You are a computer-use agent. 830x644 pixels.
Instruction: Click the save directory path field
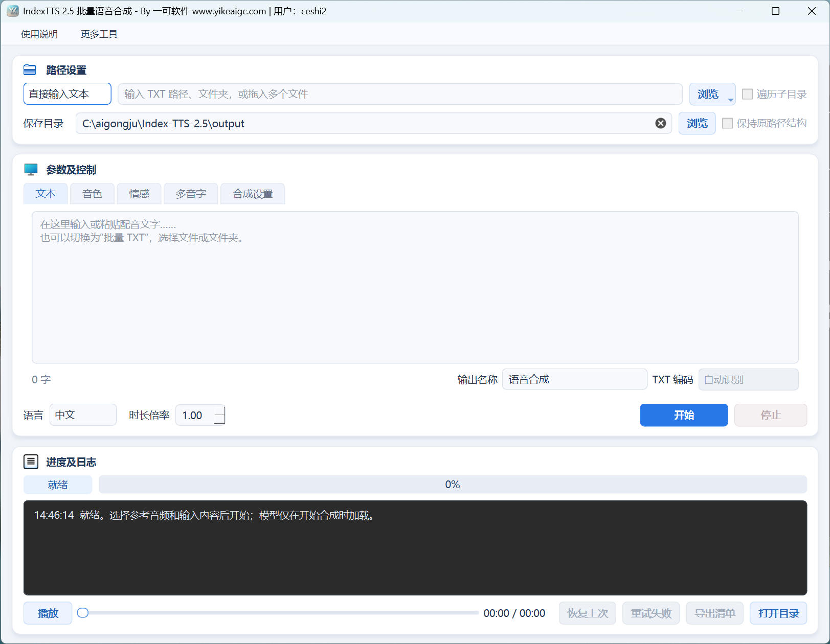click(374, 123)
